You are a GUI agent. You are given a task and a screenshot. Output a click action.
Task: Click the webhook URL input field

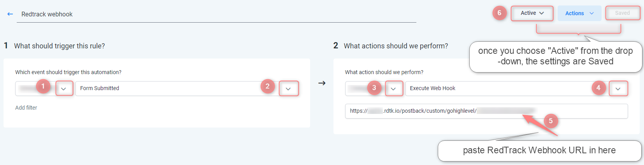point(486,111)
